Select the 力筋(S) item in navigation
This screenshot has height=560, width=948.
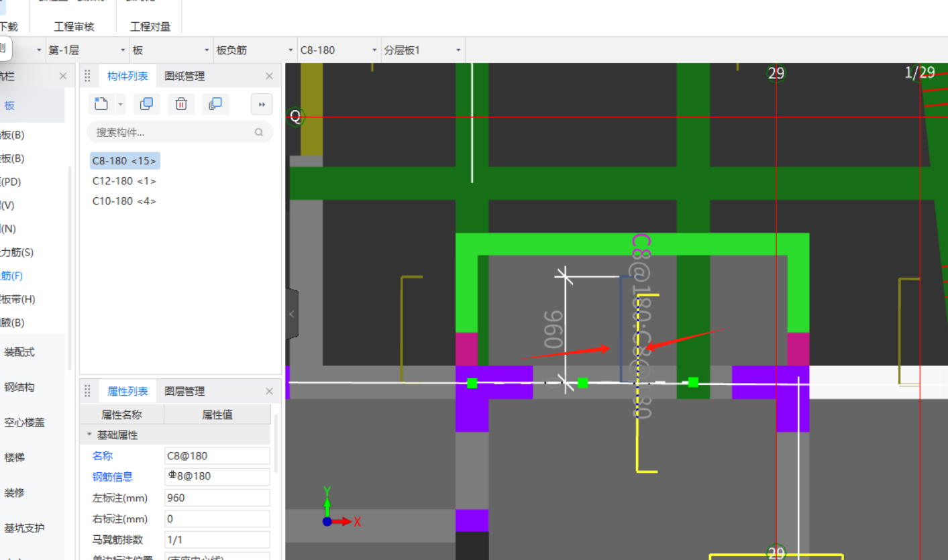pyautogui.click(x=17, y=252)
